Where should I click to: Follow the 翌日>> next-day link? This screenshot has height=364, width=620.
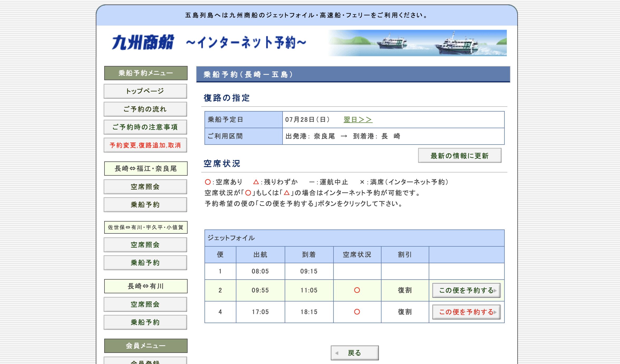pyautogui.click(x=358, y=119)
